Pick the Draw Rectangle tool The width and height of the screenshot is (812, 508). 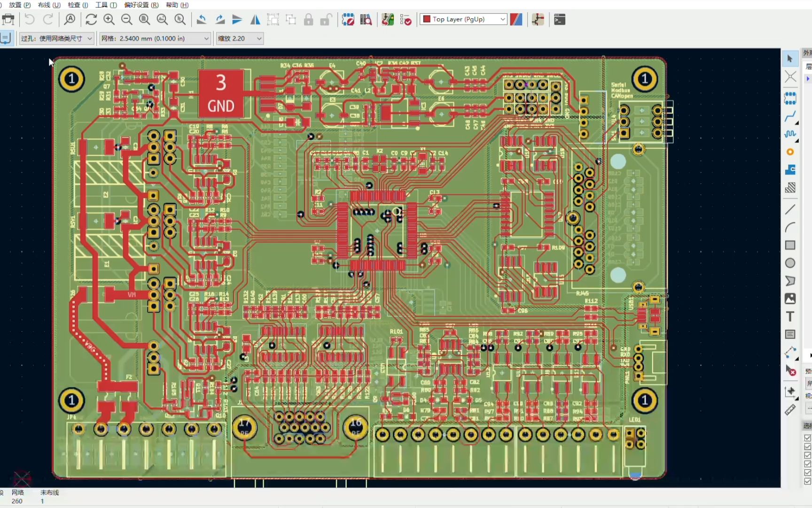pos(790,245)
